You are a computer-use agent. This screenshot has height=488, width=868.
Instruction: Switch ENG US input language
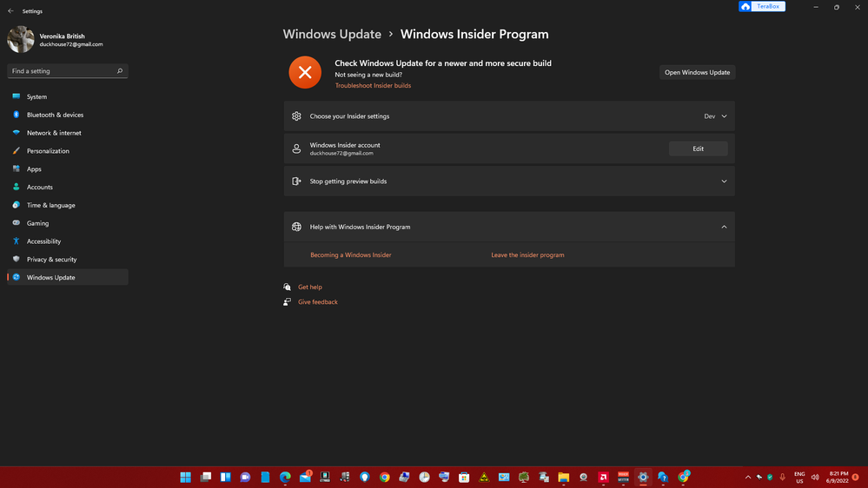pos(799,478)
